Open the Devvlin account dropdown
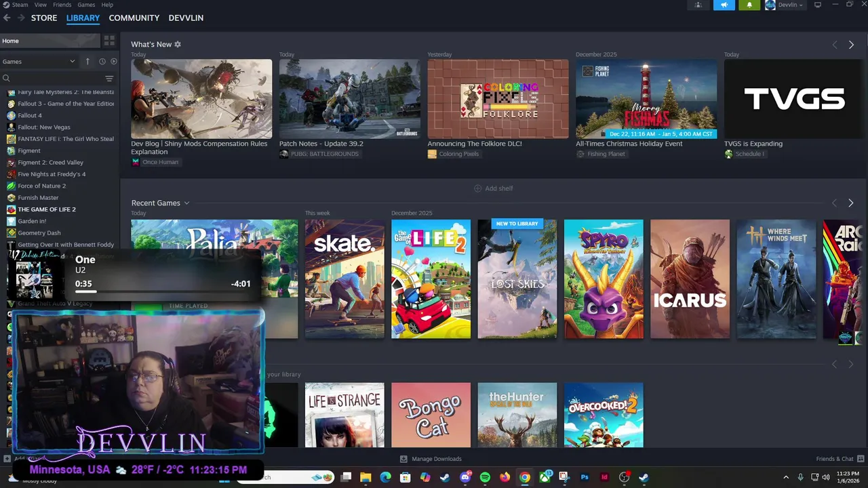The height and width of the screenshot is (488, 868). (785, 5)
